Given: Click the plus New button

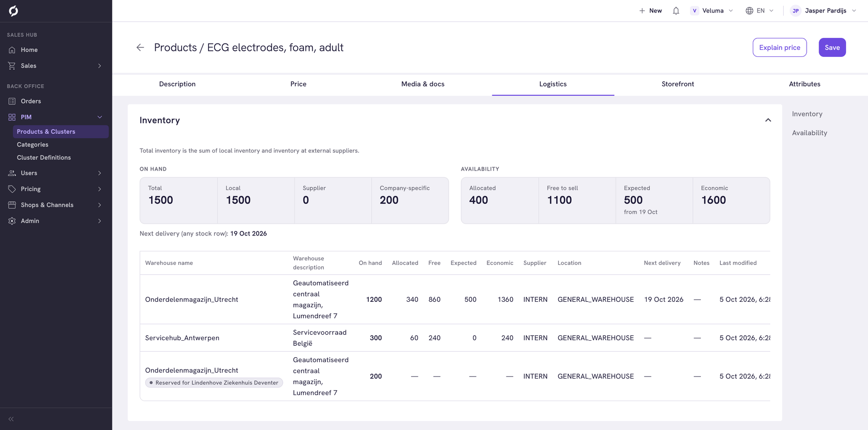Looking at the screenshot, I should (x=651, y=10).
